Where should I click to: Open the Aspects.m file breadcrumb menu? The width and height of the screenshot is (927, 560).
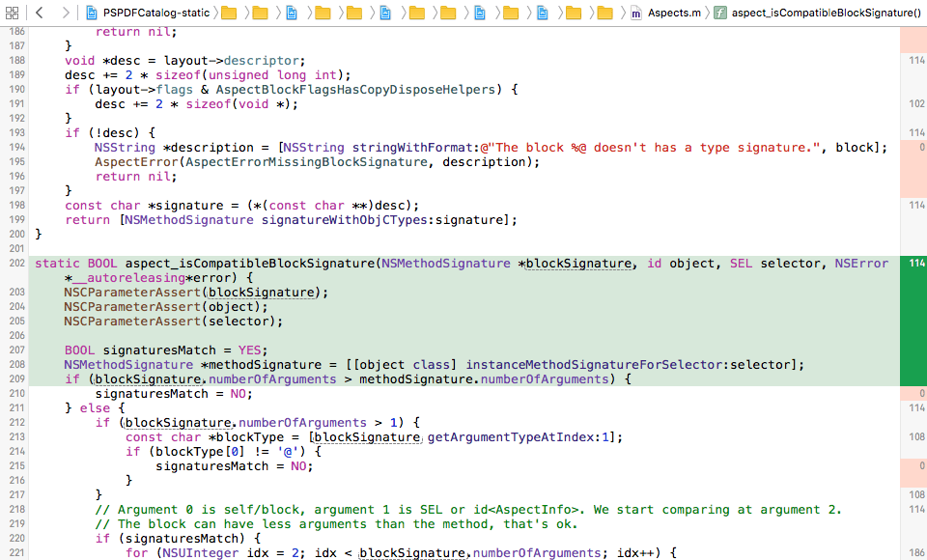click(676, 13)
